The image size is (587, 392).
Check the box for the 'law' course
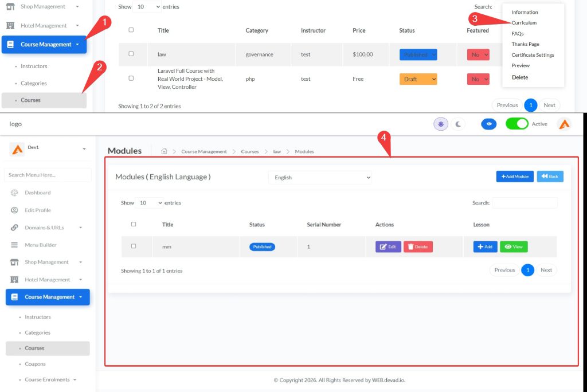(131, 54)
